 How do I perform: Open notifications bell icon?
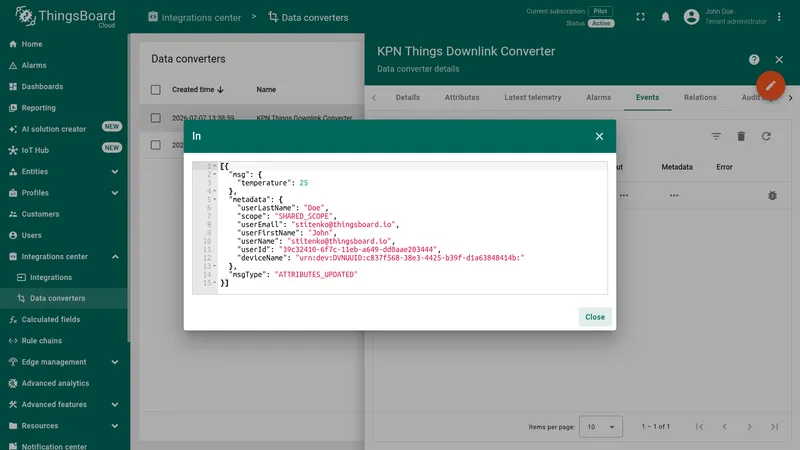[665, 17]
